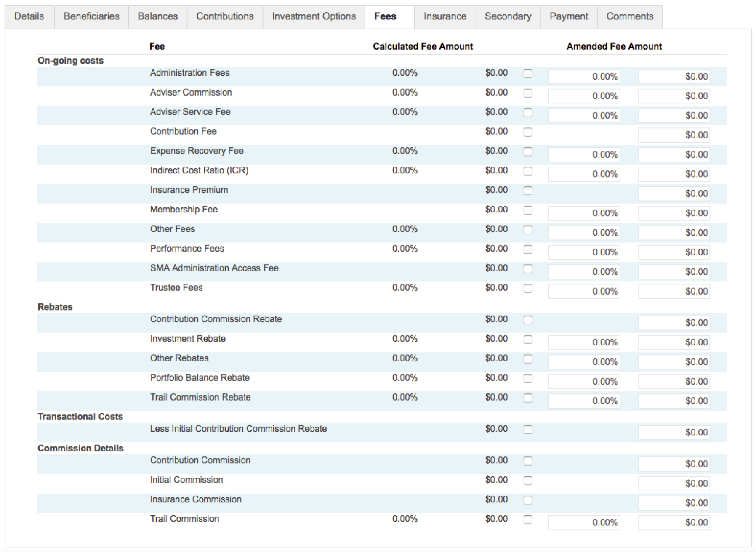Screen dimensions: 756x552
Task: Switch to the Insurance tab
Action: [x=445, y=17]
